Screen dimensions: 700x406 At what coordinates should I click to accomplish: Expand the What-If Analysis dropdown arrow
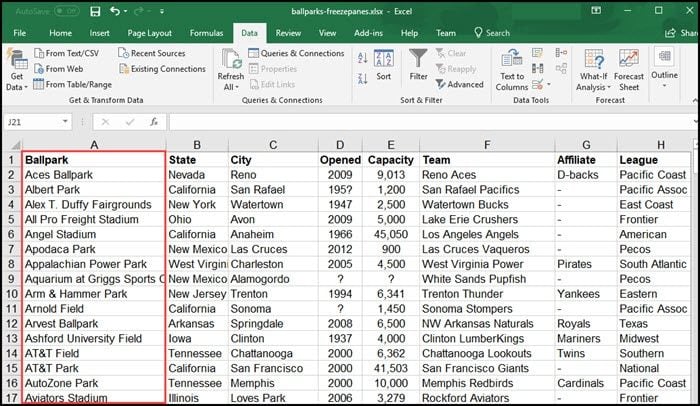pyautogui.click(x=608, y=87)
